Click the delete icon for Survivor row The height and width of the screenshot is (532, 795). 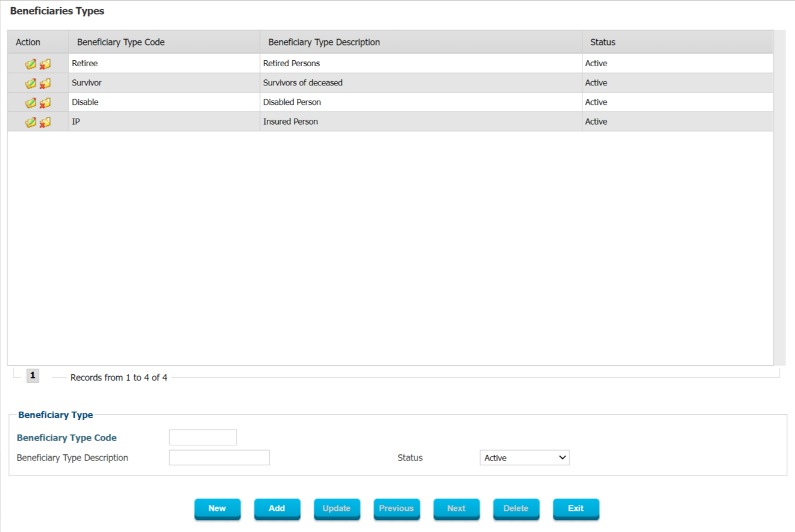(45, 83)
